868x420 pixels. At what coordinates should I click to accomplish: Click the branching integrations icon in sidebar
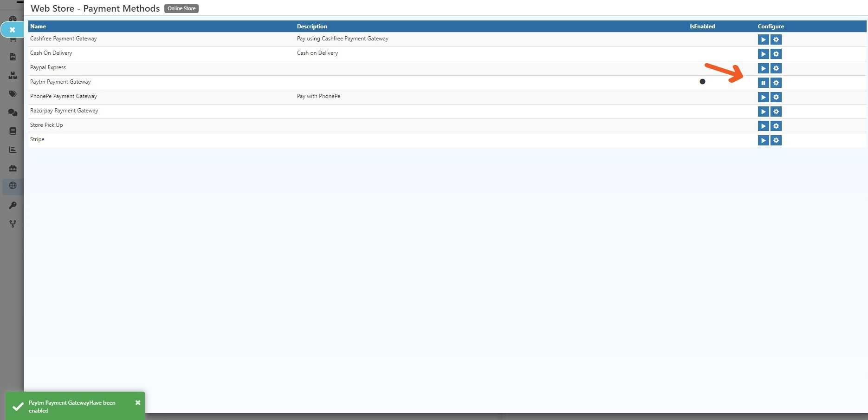pos(13,223)
